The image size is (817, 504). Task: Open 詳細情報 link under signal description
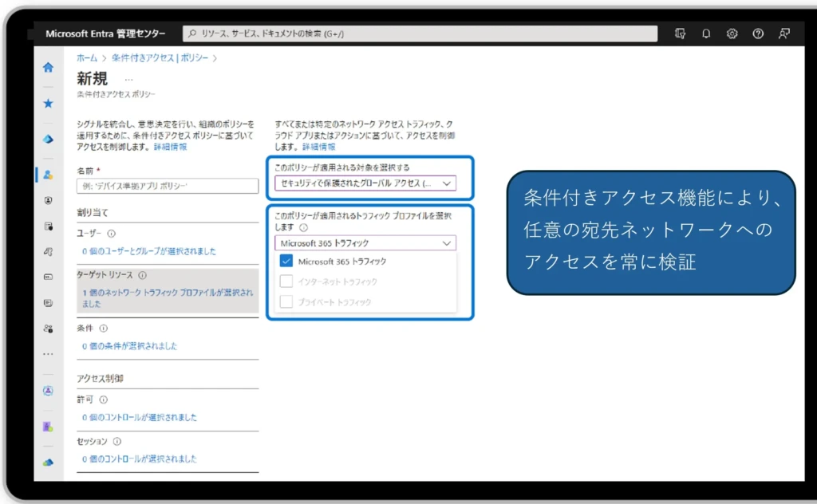(171, 147)
